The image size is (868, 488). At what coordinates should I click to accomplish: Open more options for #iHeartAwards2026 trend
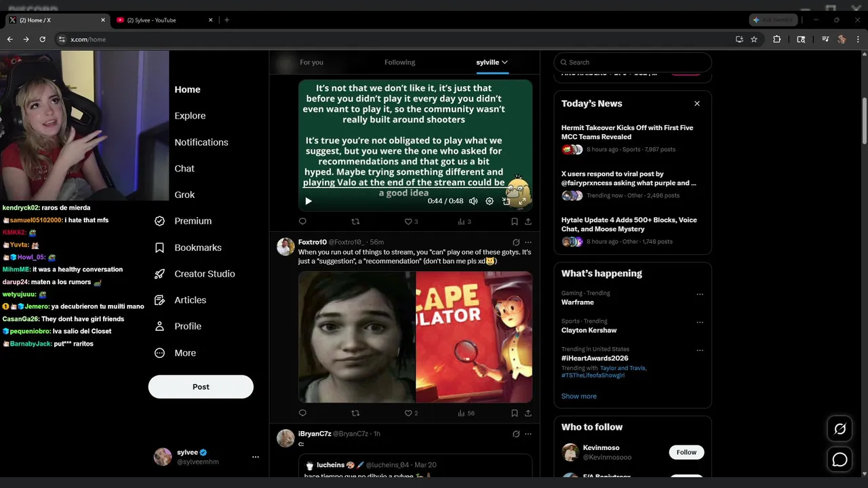point(700,351)
